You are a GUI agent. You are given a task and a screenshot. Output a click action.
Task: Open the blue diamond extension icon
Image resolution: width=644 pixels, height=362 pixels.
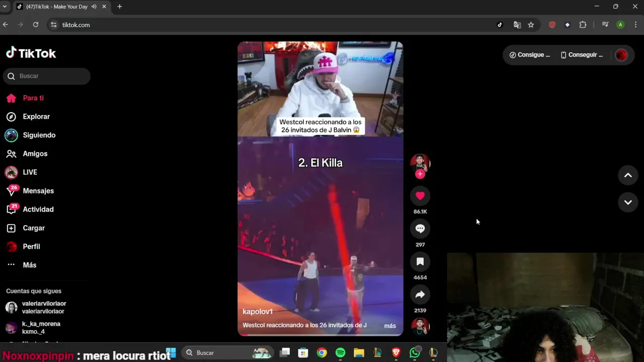(x=568, y=25)
